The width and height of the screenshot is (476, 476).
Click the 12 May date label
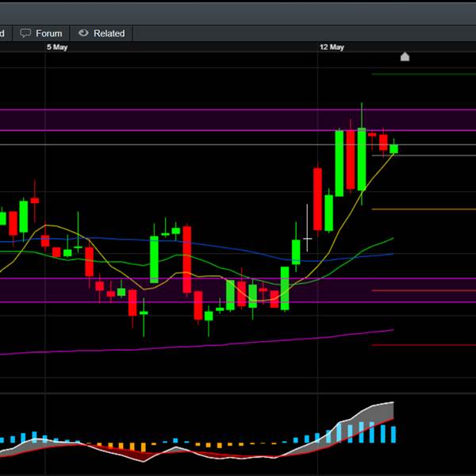pos(332,47)
